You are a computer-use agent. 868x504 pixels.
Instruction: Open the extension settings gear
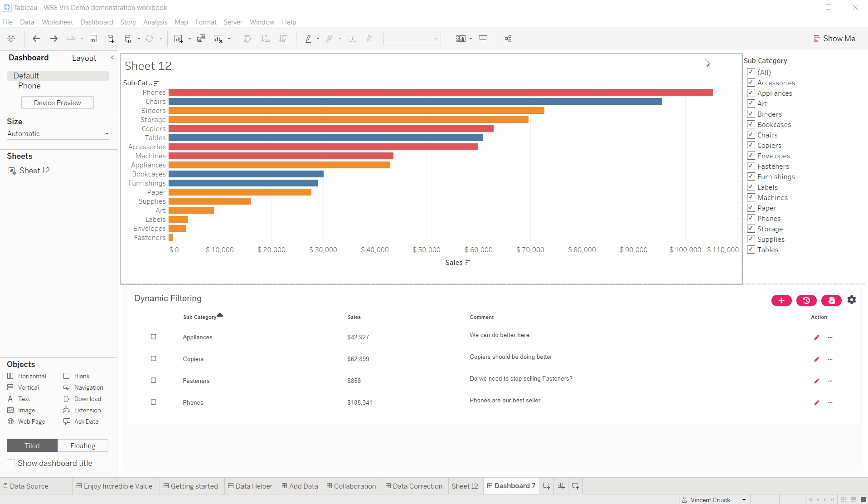(852, 300)
